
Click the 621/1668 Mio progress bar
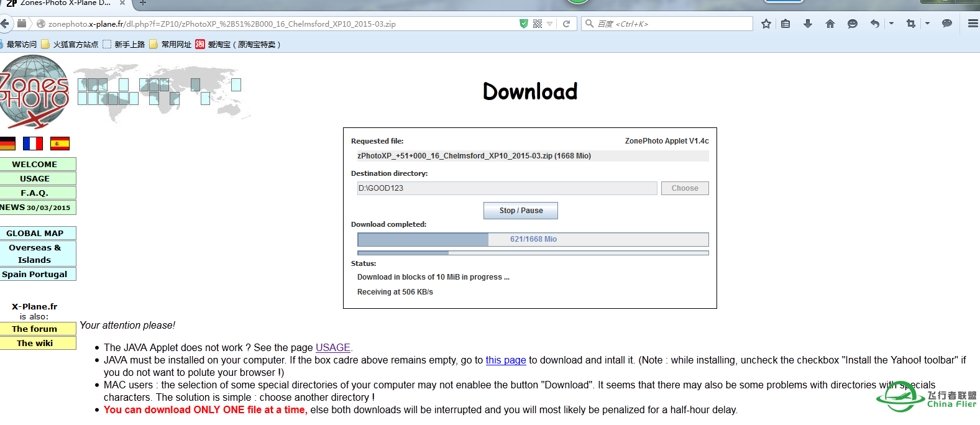(533, 239)
